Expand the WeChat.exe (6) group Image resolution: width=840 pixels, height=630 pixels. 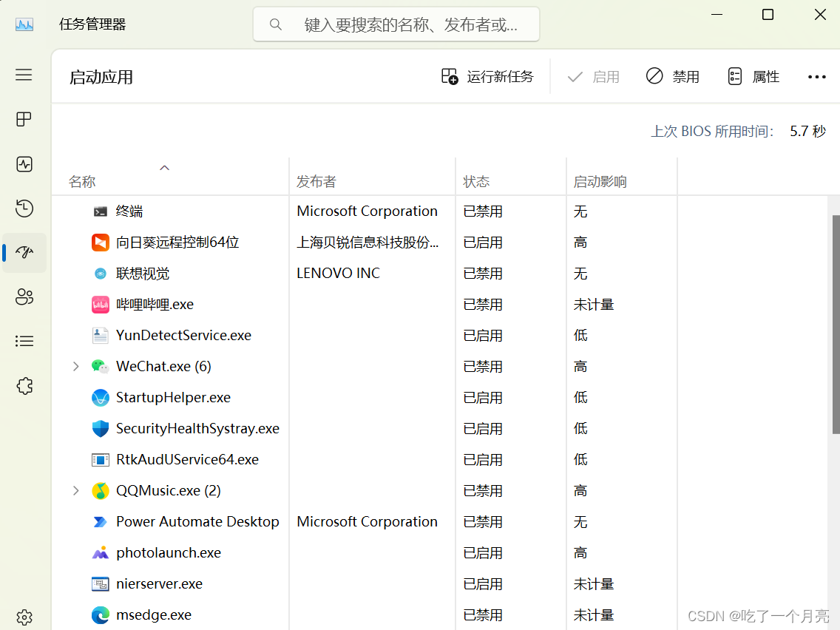tap(75, 367)
